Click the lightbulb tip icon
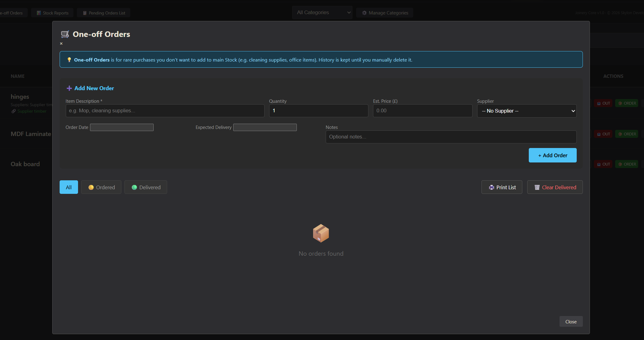This screenshot has height=340, width=644. point(69,60)
